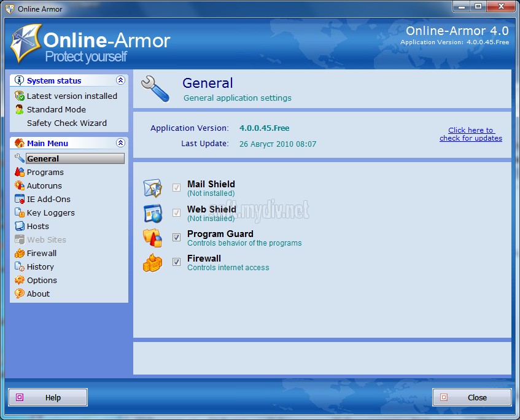Click the Online-Armor shield logo
Viewport: 520px width, 420px height.
tap(26, 43)
